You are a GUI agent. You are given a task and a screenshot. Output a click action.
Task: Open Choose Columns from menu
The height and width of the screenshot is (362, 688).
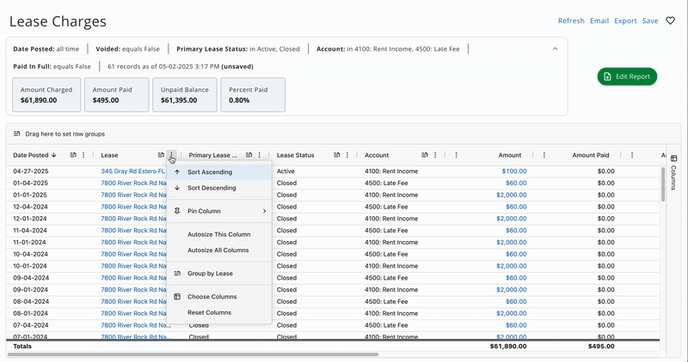pyautogui.click(x=219, y=297)
